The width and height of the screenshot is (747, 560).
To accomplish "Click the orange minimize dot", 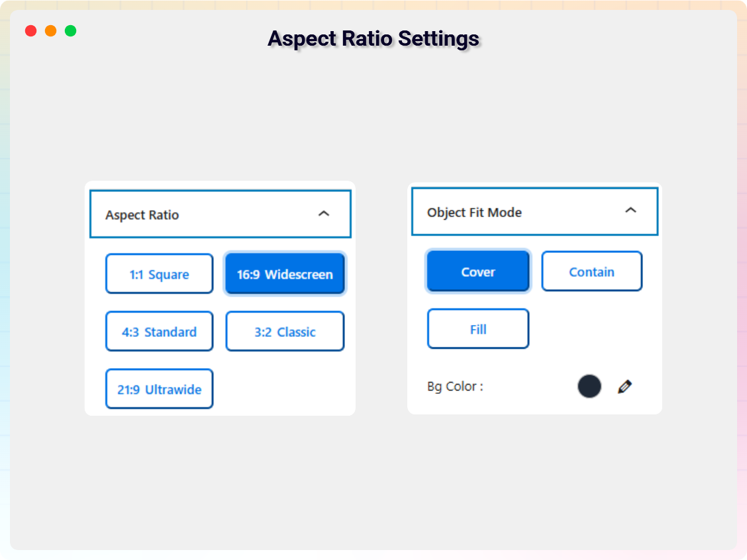I will 50,31.
